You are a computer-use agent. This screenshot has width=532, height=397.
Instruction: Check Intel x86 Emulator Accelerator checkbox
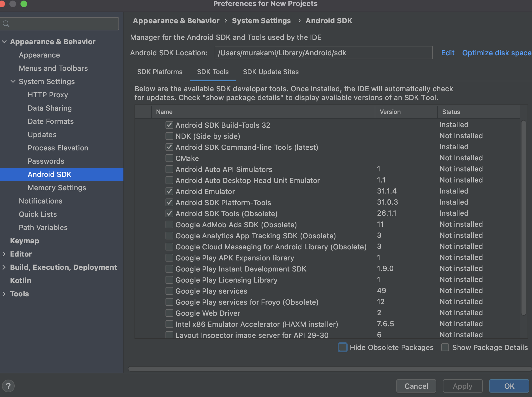click(x=169, y=324)
